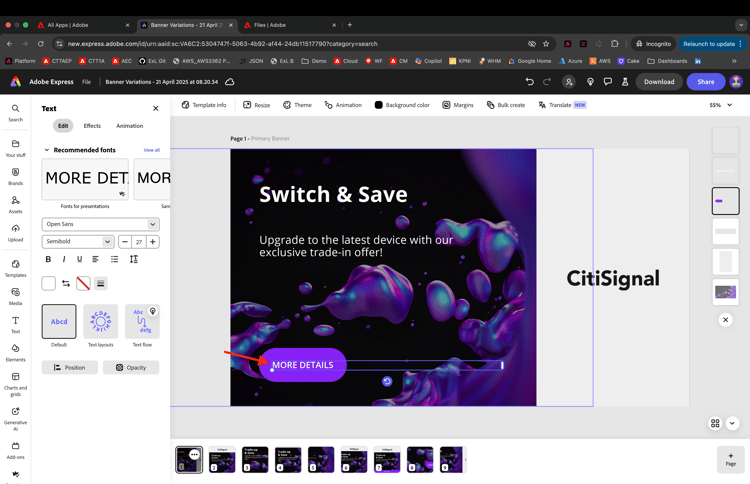Select the Default text style box
The height and width of the screenshot is (484, 750).
click(x=59, y=321)
